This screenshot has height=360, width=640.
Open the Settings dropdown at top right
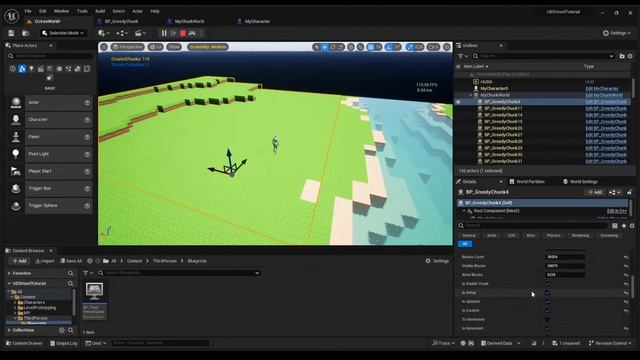click(x=617, y=33)
